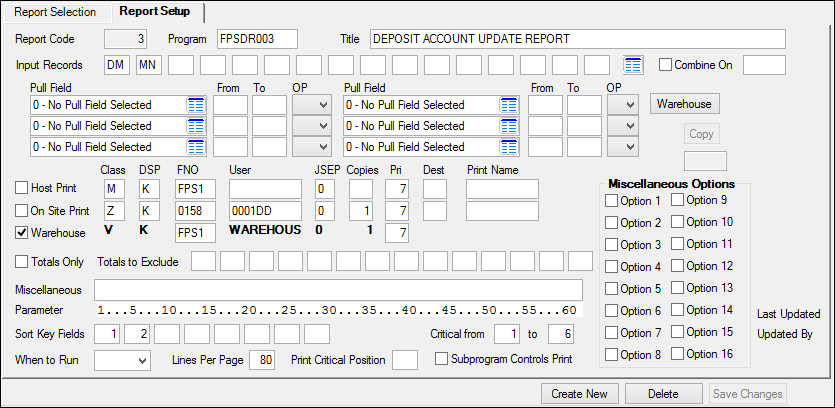The image size is (835, 408).
Task: Open the Input Records lookup list icon
Action: (632, 66)
